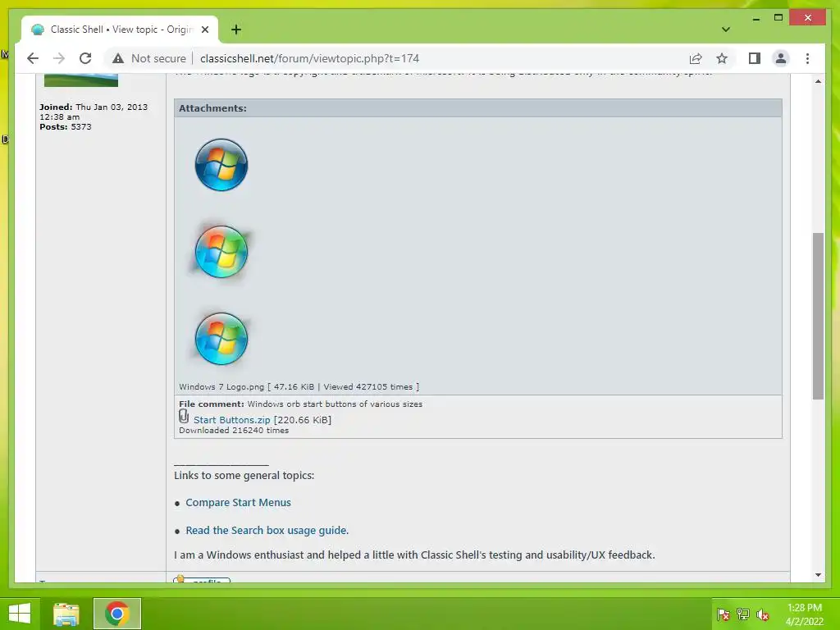Maximize the Chrome window
This screenshot has height=630, width=840.
[x=778, y=18]
